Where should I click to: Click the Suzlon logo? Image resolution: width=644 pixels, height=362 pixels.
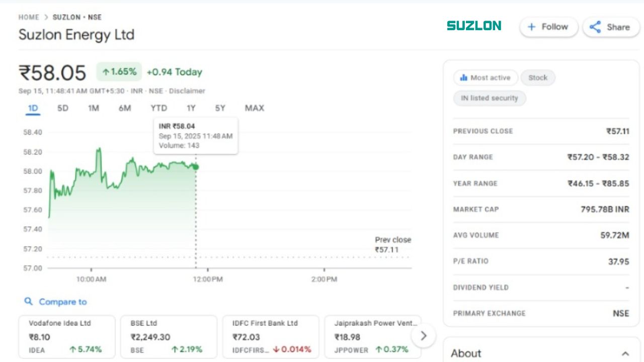pos(474,26)
